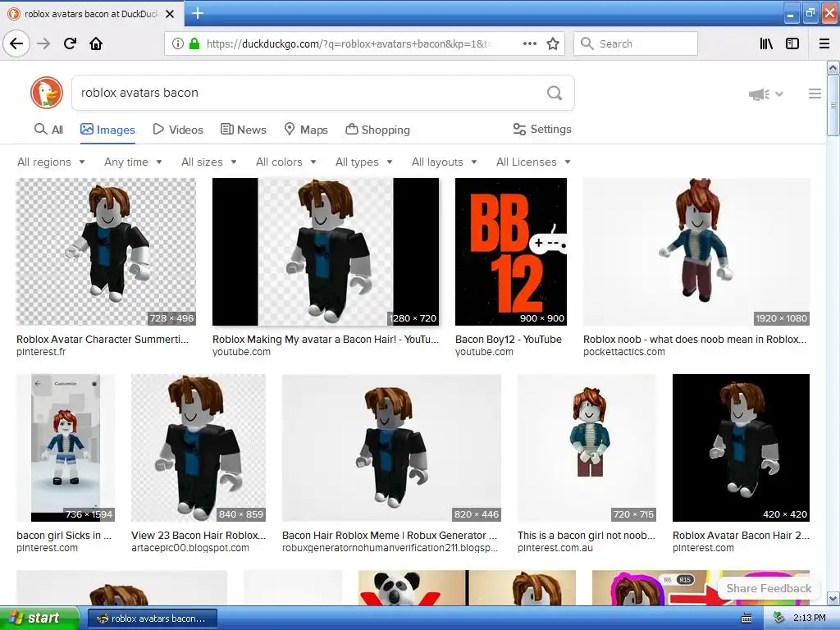Reload the page with the refresh icon
840x630 pixels.
pyautogui.click(x=70, y=43)
